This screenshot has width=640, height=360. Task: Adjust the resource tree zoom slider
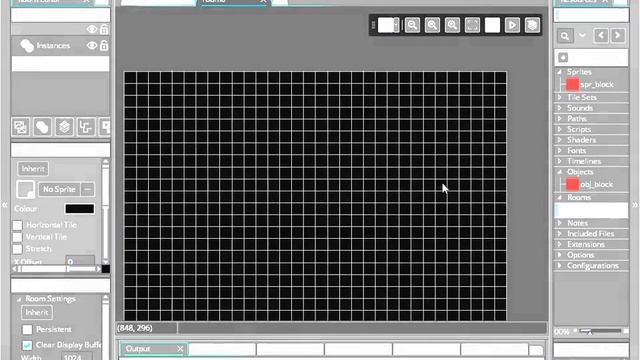pyautogui.click(x=600, y=331)
